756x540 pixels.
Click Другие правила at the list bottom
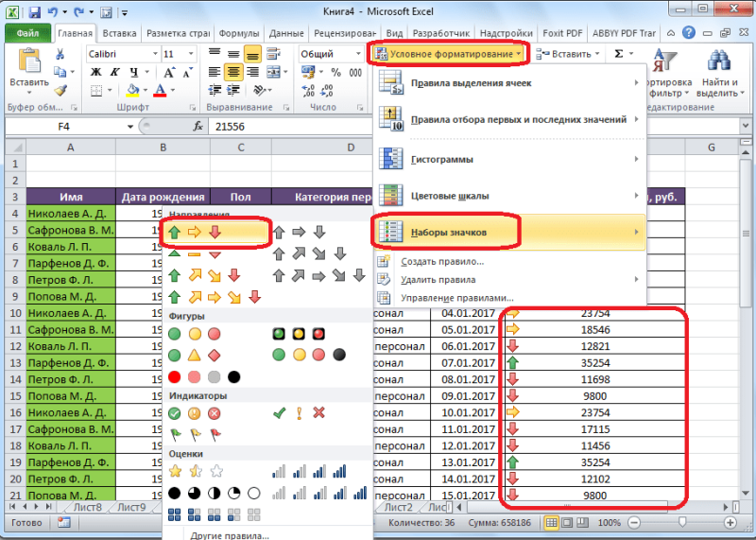coord(230,535)
